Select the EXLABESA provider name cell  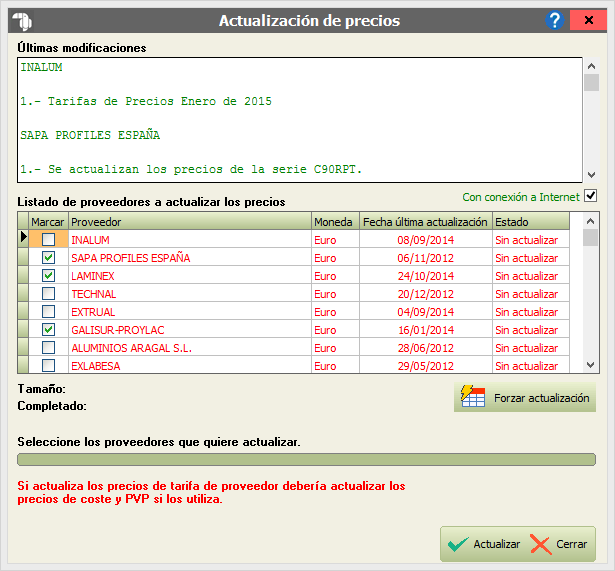point(190,365)
